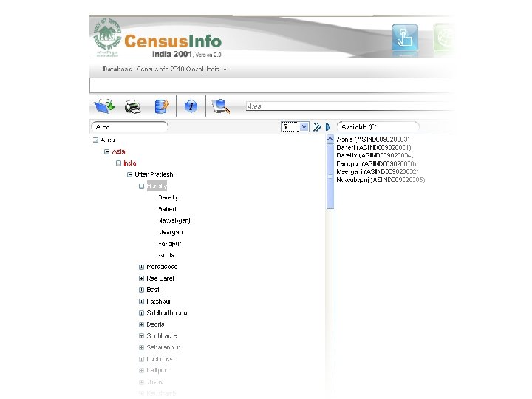The width and height of the screenshot is (532, 399).
Task: Select Nawabganj entry in Available list
Action: [381, 180]
